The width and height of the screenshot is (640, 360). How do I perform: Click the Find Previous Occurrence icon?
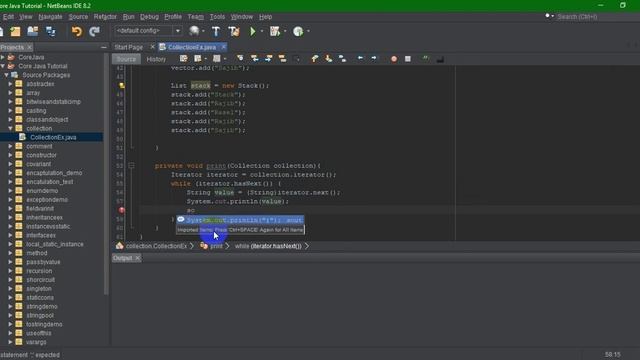[254, 59]
